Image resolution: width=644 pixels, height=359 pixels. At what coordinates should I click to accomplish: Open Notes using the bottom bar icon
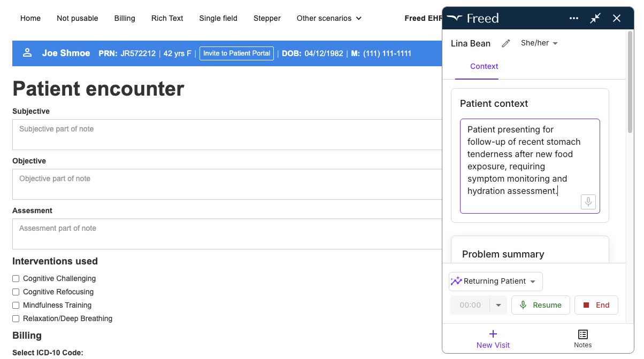click(x=582, y=339)
